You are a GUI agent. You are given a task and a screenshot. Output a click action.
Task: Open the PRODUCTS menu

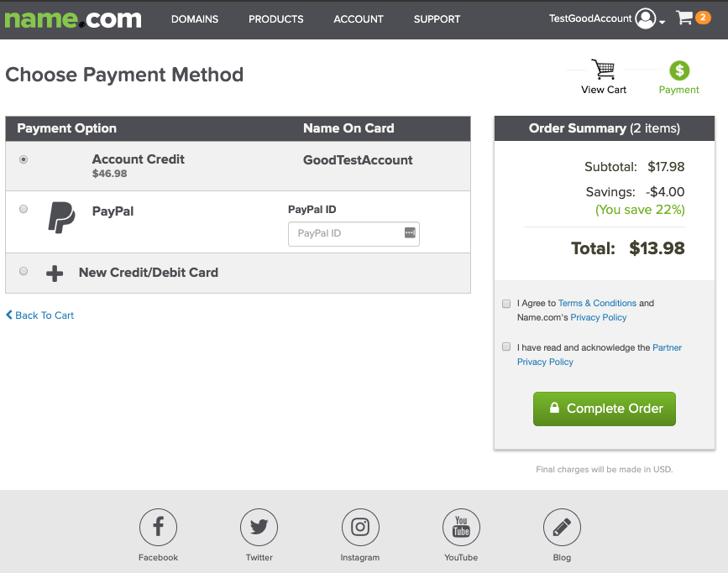coord(275,19)
